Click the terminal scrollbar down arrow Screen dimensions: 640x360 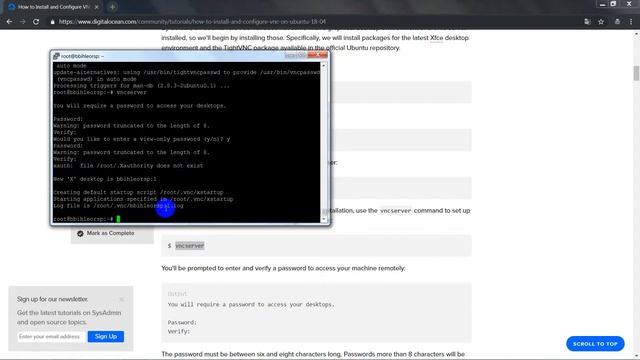click(x=324, y=219)
